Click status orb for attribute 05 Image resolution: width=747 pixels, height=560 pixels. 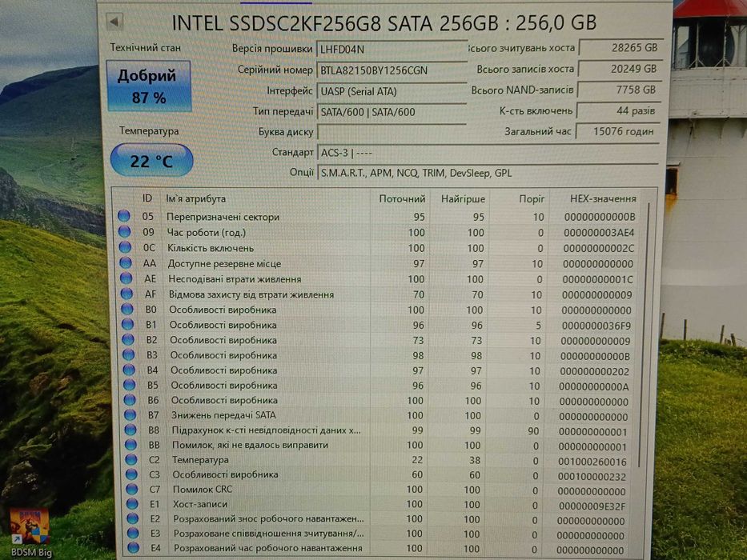(x=124, y=216)
